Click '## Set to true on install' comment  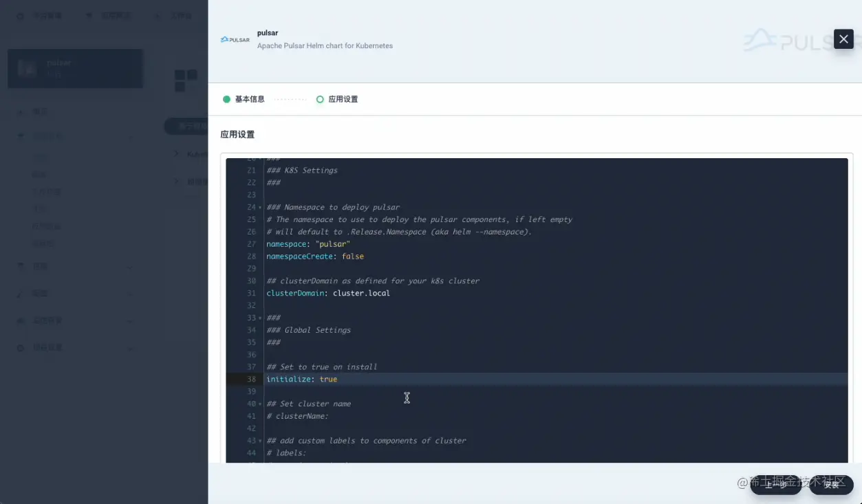click(322, 367)
